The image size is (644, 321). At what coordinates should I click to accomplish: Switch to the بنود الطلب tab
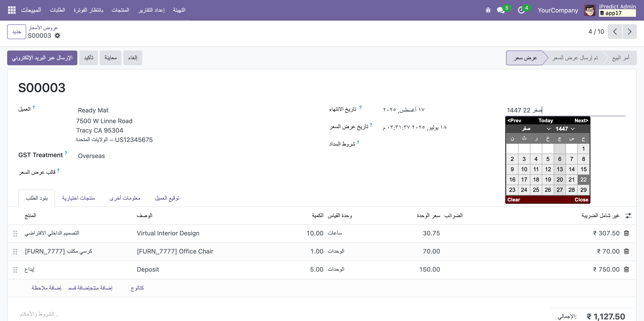37,198
